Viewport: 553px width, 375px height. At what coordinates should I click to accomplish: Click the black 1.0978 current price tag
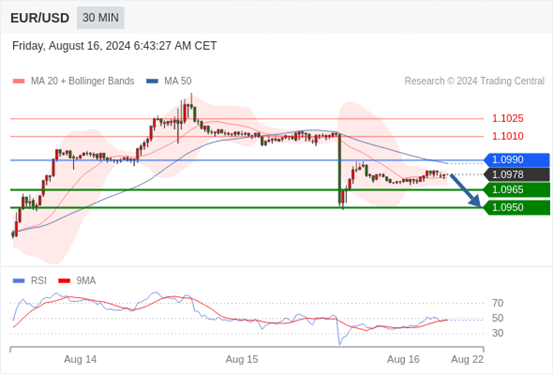point(517,175)
